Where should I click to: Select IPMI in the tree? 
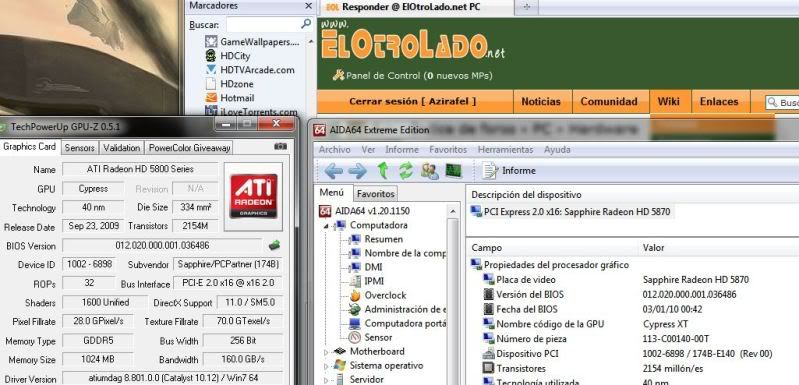pyautogui.click(x=367, y=281)
